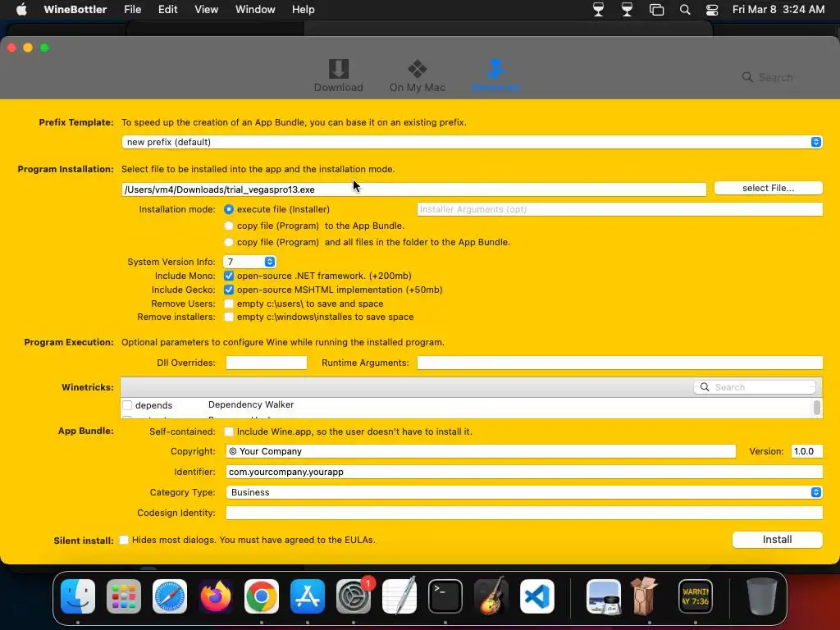Click the magnifier icon in toolbar search
The image size is (840, 630).
click(746, 77)
